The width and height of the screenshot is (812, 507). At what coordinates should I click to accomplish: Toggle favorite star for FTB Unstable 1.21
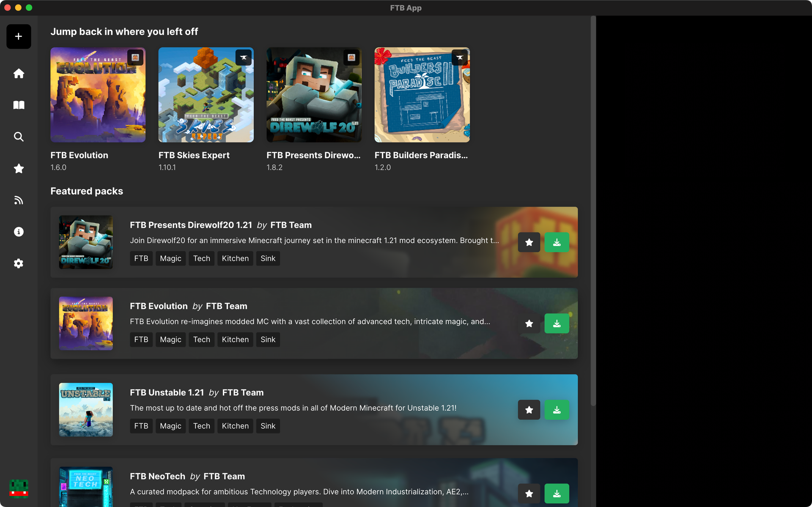tap(529, 410)
